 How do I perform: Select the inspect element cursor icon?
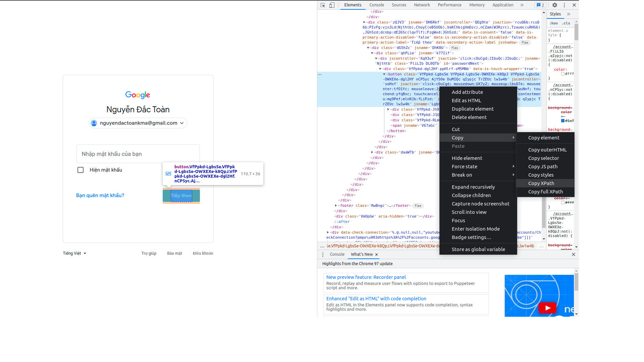322,5
